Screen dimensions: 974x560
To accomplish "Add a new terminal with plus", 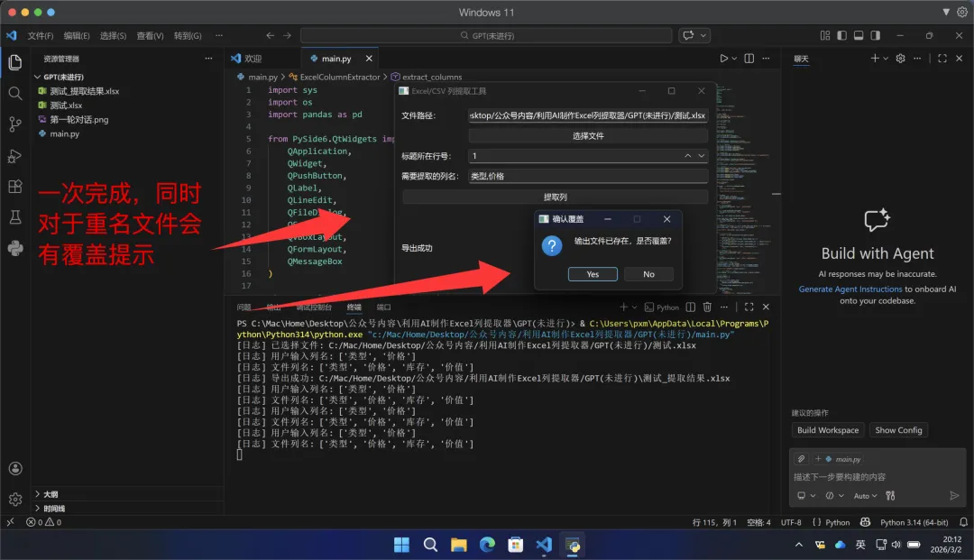I will pos(623,307).
